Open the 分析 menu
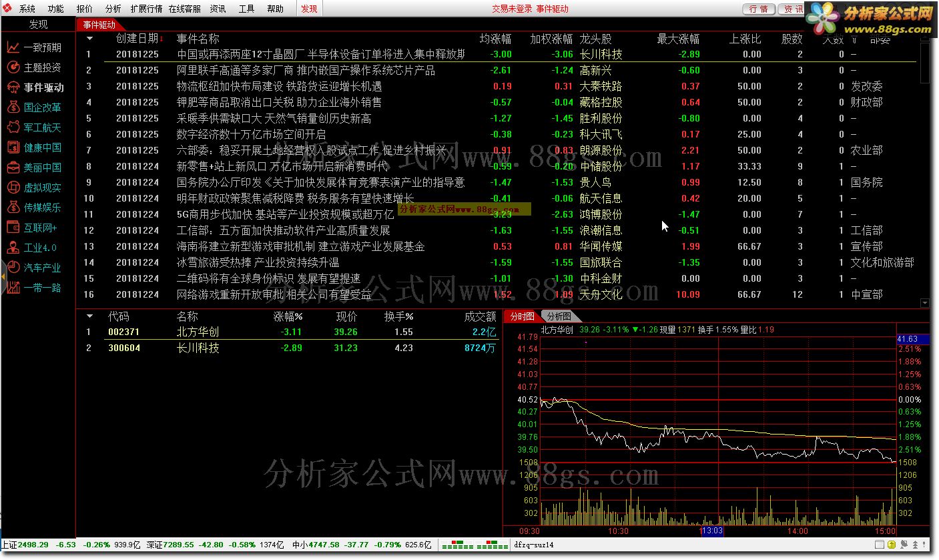 click(x=113, y=9)
